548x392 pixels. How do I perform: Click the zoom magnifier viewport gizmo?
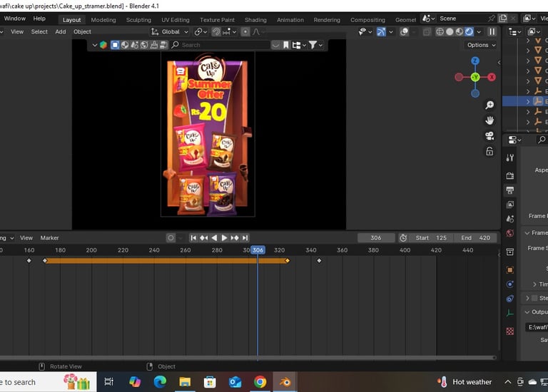[489, 105]
